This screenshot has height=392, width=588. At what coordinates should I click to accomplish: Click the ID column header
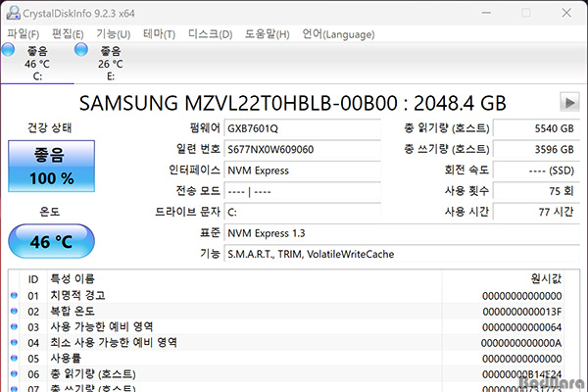[33, 279]
